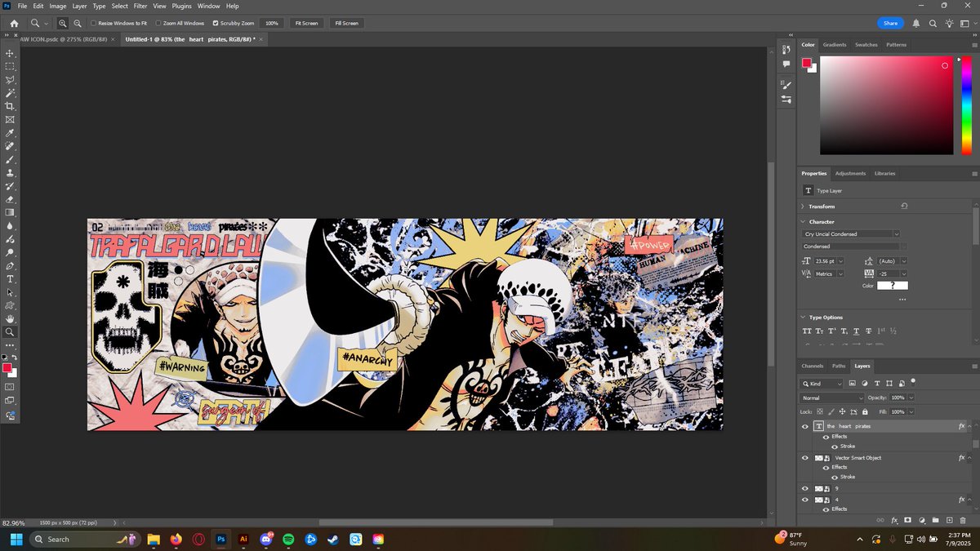Select the Horizontal Type tool
This screenshot has width=980, height=551.
coord(10,279)
